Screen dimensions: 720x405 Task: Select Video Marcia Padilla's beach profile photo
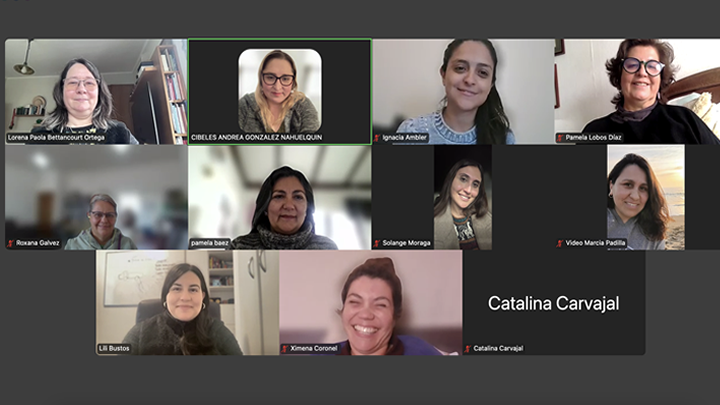click(x=646, y=197)
